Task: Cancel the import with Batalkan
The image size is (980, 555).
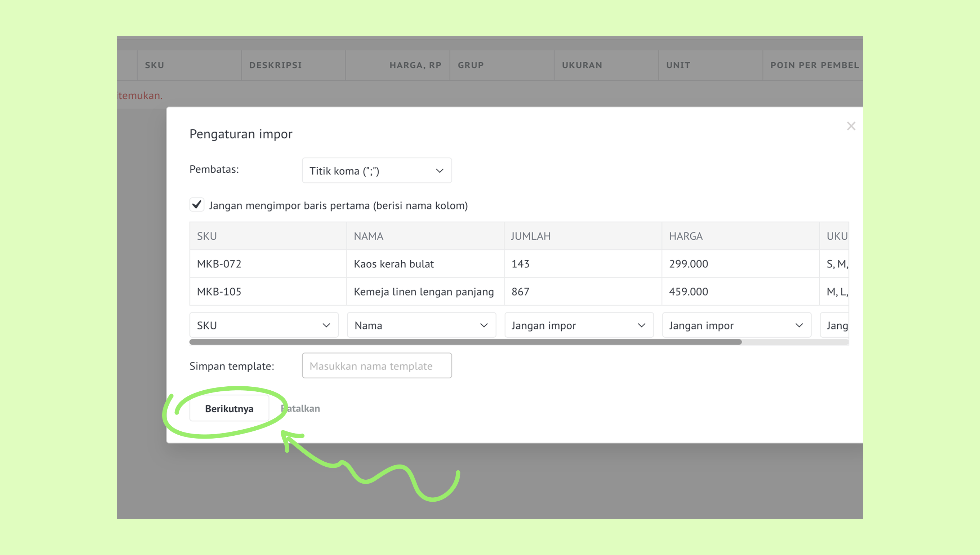Action: tap(300, 408)
